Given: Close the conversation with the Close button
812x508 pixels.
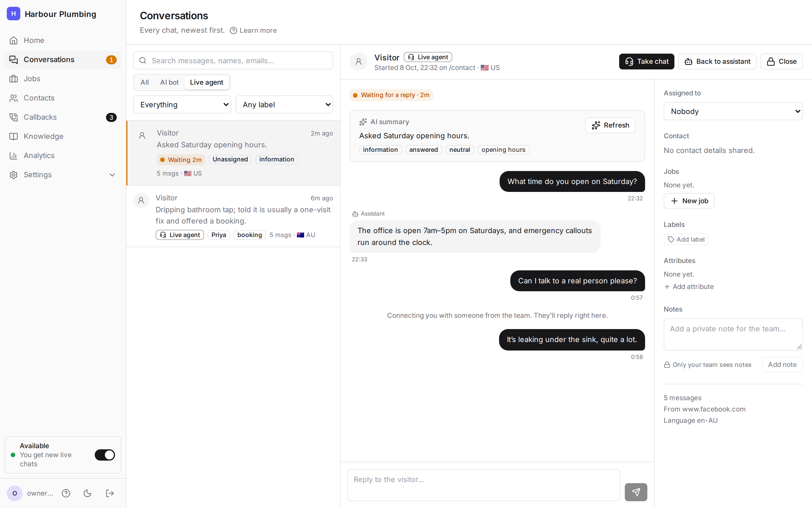Looking at the screenshot, I should [782, 62].
